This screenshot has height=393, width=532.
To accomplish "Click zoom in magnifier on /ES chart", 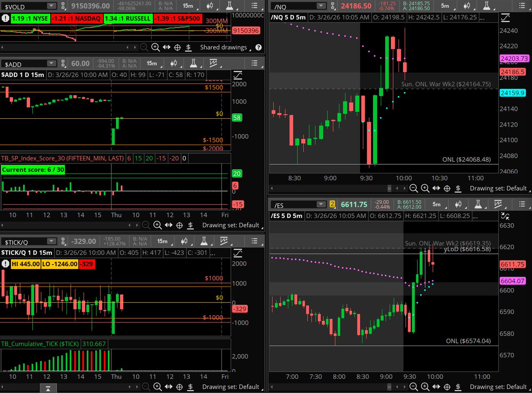I will point(425,387).
